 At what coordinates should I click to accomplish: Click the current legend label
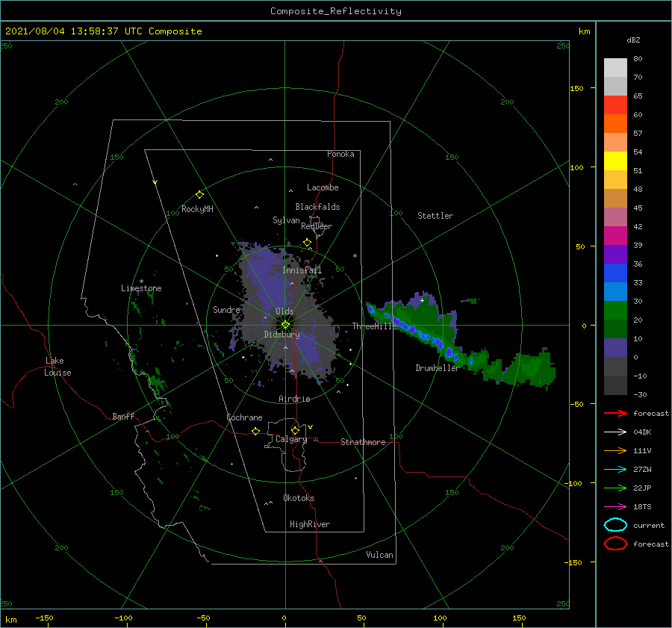(x=649, y=526)
